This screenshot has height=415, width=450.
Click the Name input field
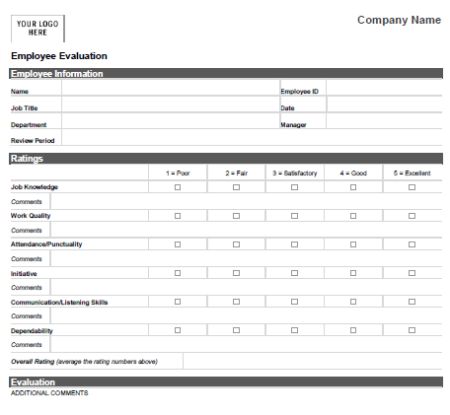(x=171, y=88)
